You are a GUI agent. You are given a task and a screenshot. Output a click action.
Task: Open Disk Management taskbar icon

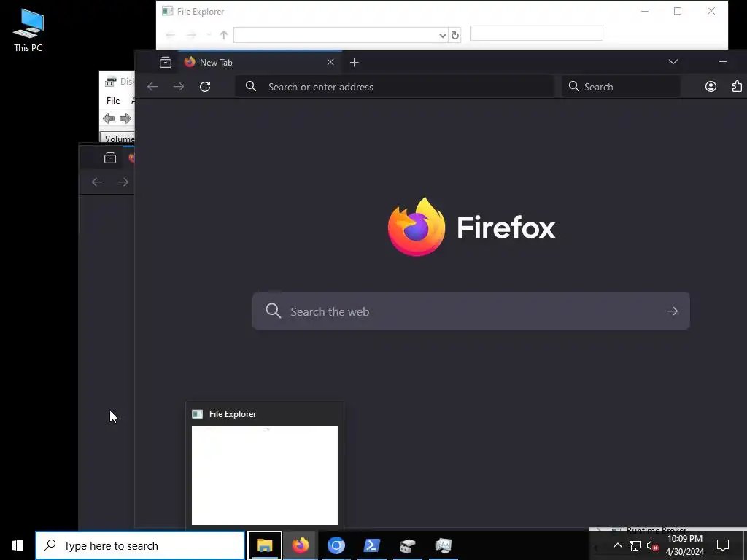point(407,545)
